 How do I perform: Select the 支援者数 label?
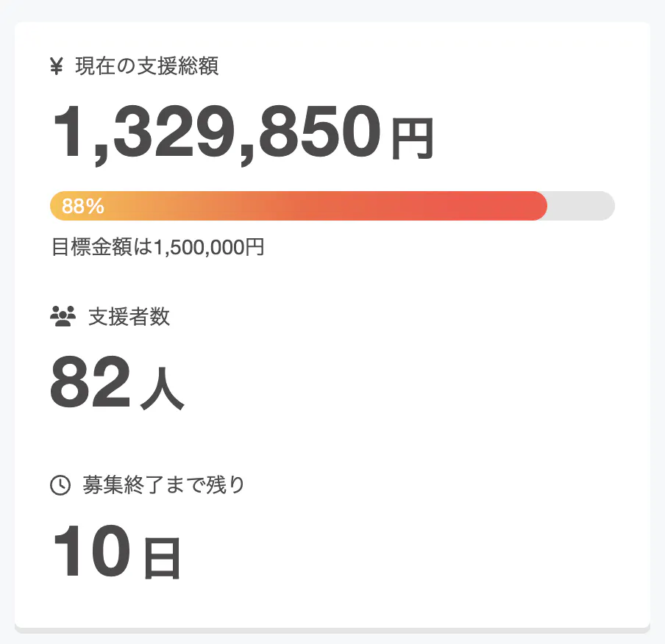click(x=129, y=317)
